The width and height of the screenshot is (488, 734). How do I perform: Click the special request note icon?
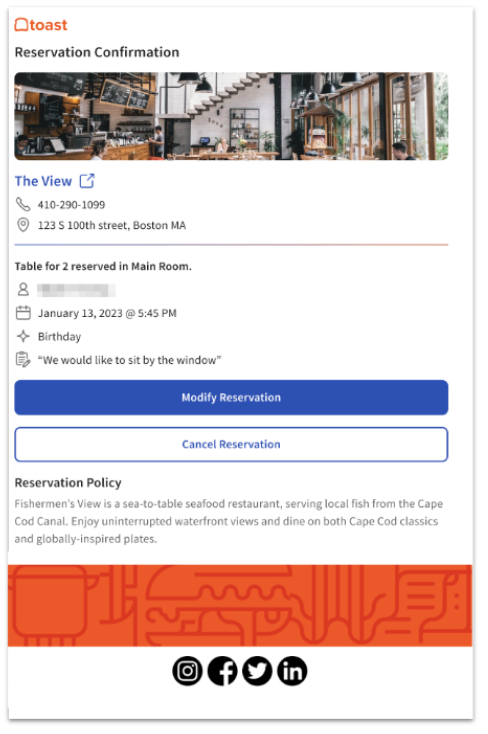(x=23, y=360)
